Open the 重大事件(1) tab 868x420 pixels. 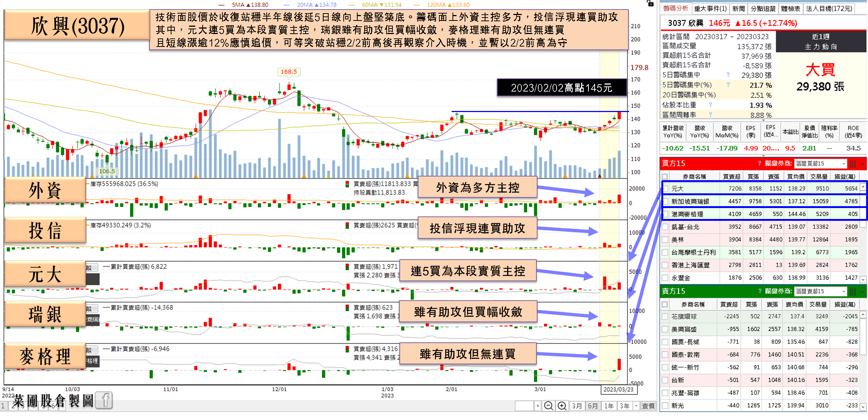click(710, 8)
